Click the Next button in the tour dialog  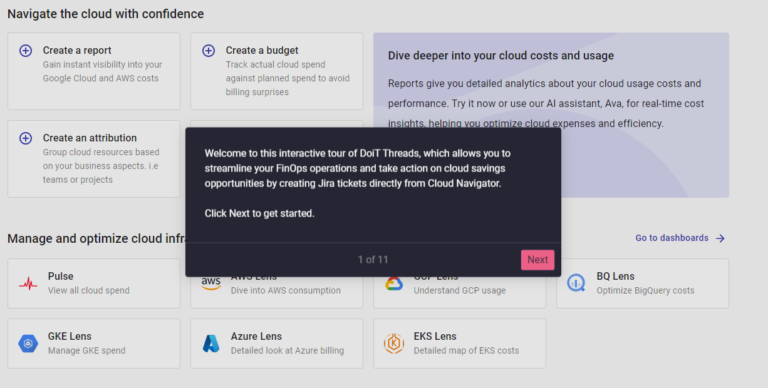point(537,260)
